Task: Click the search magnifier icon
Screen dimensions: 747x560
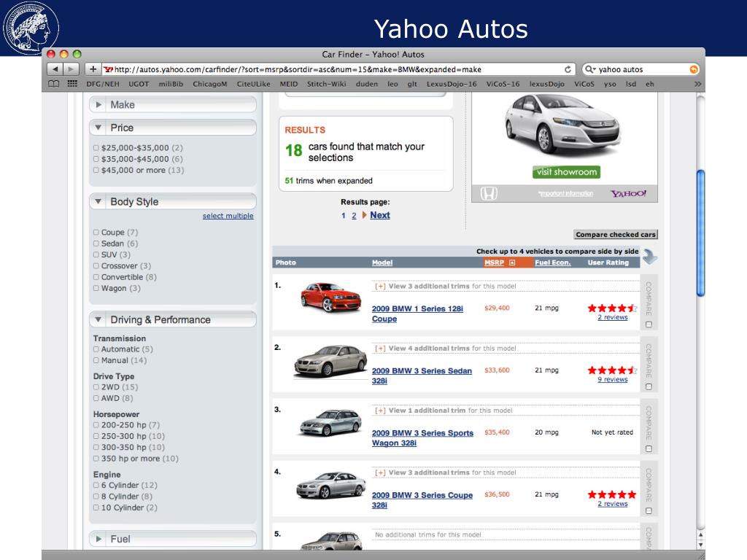Action: click(589, 69)
